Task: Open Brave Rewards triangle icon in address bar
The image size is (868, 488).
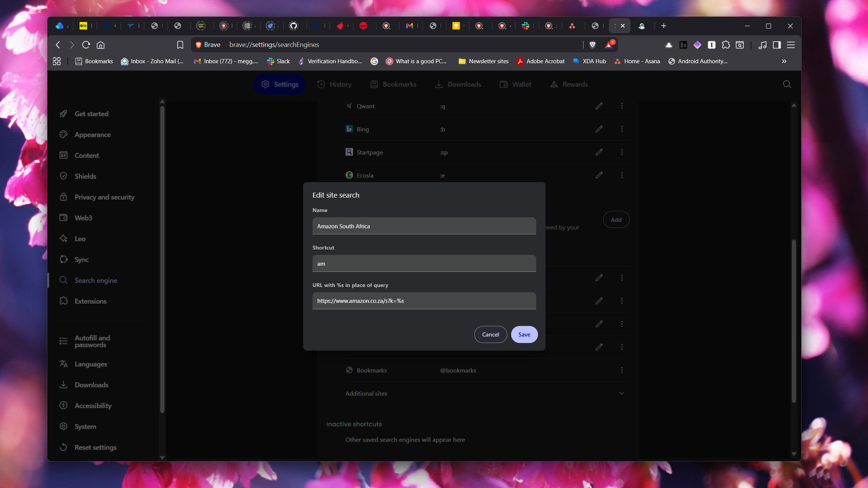Action: [x=609, y=45]
